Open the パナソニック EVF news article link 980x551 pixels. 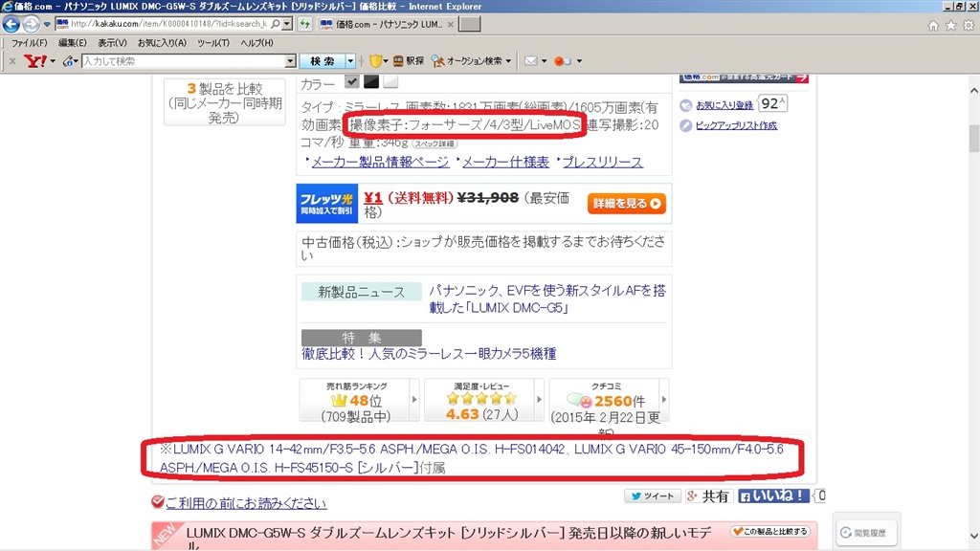click(x=546, y=298)
